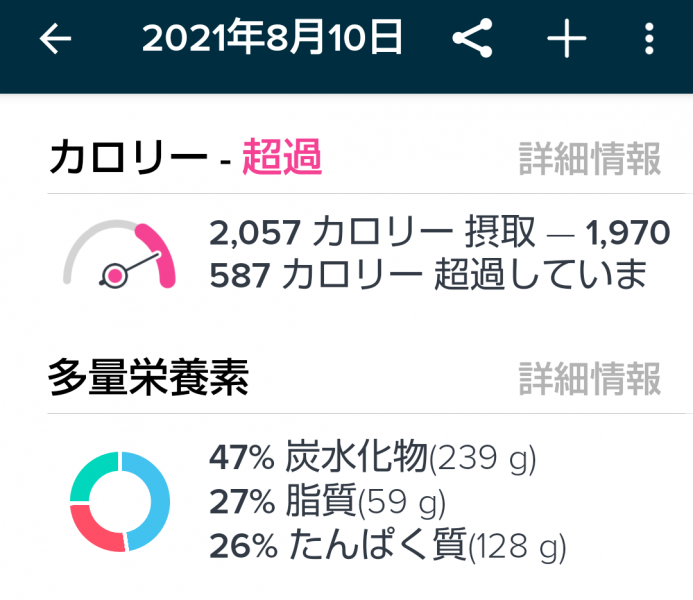The width and height of the screenshot is (693, 600).
Task: Tap the 587 カロリー 超過 text line
Action: coord(429,274)
